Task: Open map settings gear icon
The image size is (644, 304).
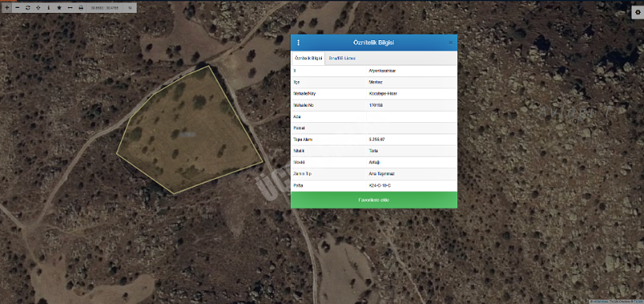Action: [637, 13]
